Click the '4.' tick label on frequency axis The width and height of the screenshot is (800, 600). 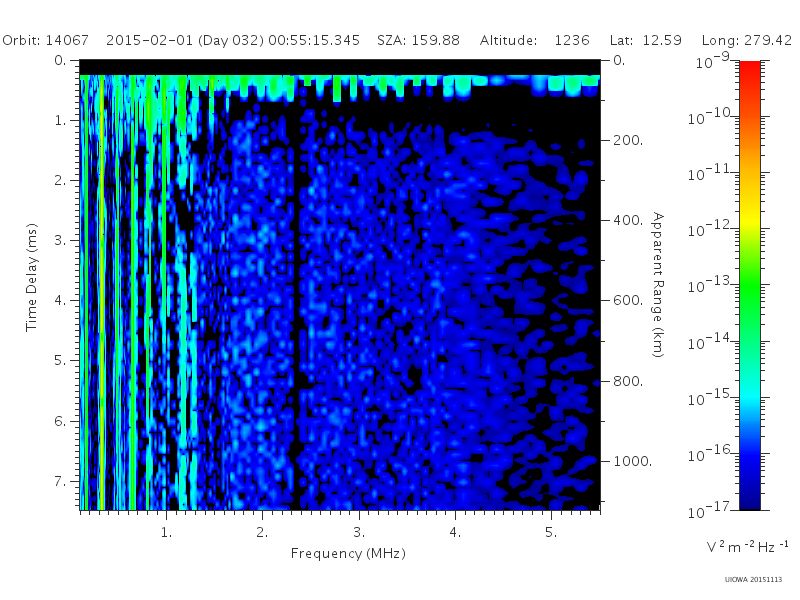[x=455, y=532]
